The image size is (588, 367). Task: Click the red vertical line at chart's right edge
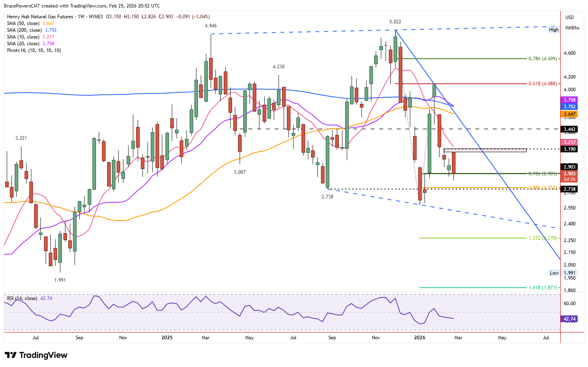560,177
